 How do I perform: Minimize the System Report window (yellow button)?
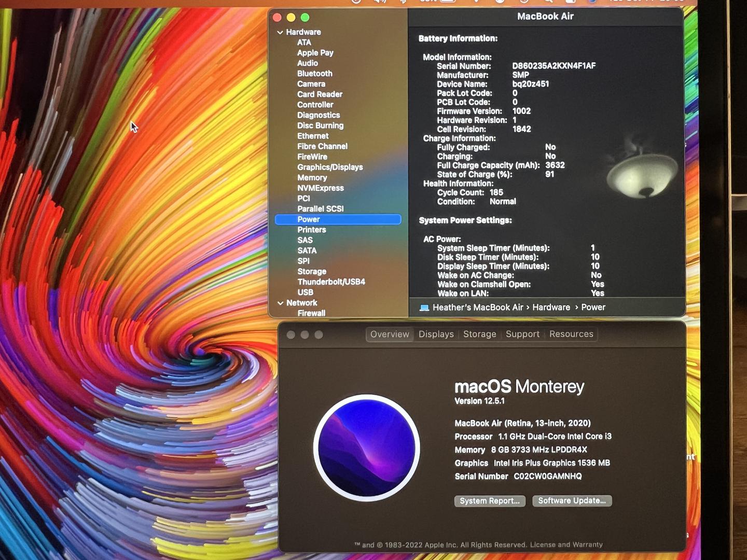click(x=291, y=18)
